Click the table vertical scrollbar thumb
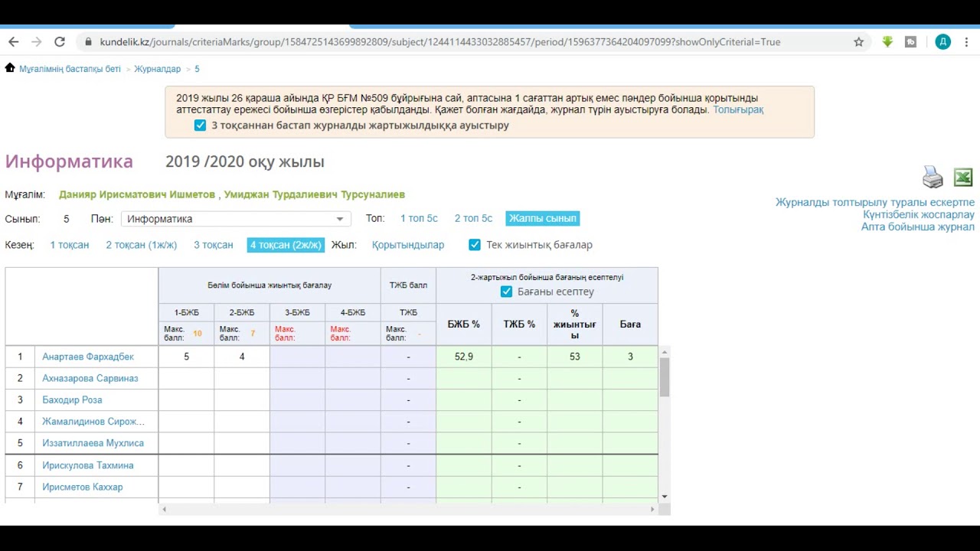Viewport: 980px width, 551px height. [x=665, y=377]
